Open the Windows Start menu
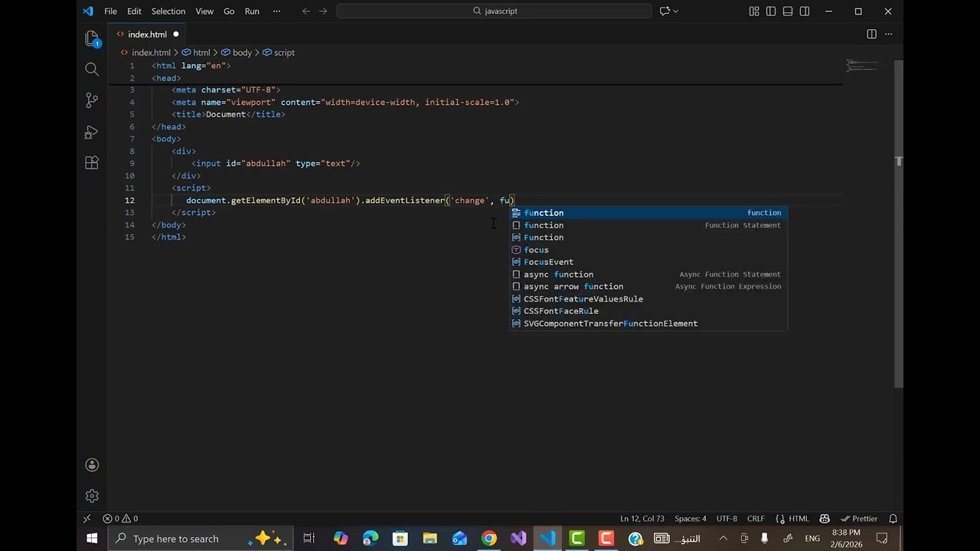Image resolution: width=980 pixels, height=551 pixels. point(92,539)
